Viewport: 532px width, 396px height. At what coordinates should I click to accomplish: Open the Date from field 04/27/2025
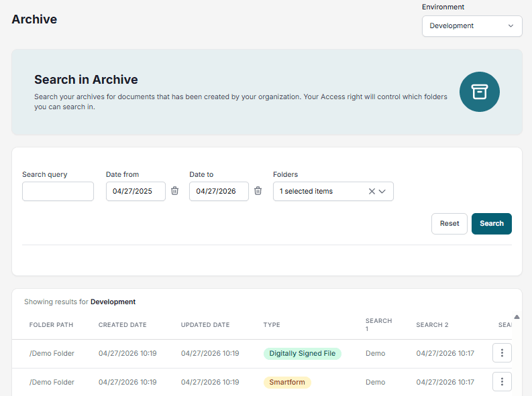click(x=136, y=192)
